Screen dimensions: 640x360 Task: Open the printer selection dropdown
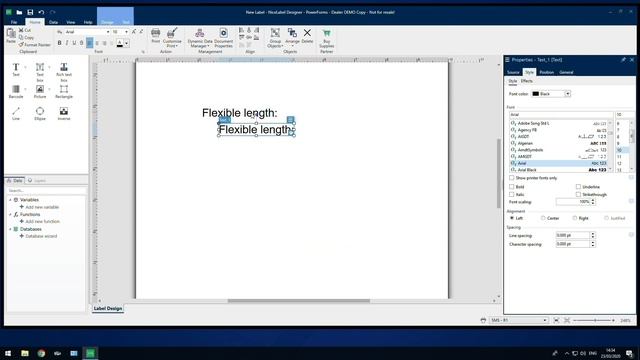pyautogui.click(x=545, y=320)
